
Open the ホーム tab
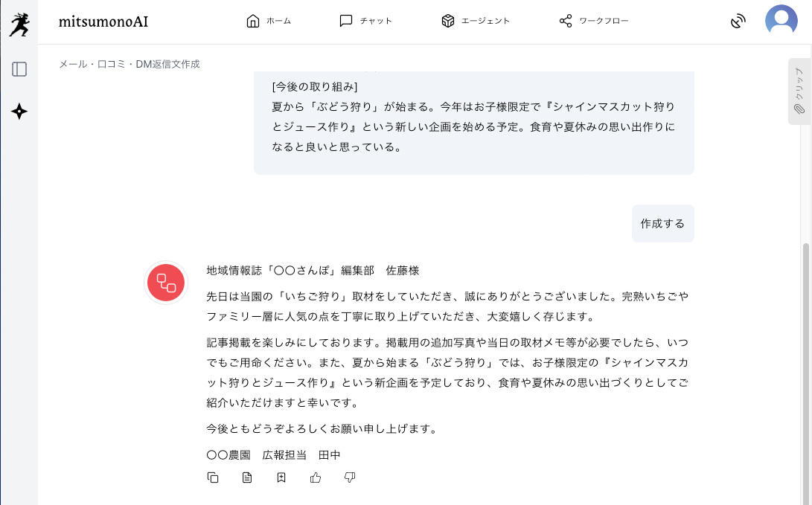269,21
